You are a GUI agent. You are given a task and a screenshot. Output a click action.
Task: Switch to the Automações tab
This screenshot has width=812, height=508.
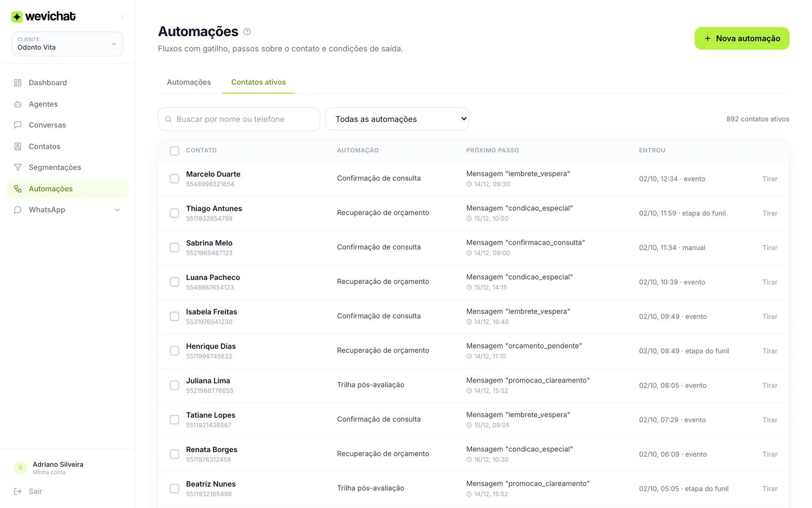(x=189, y=82)
